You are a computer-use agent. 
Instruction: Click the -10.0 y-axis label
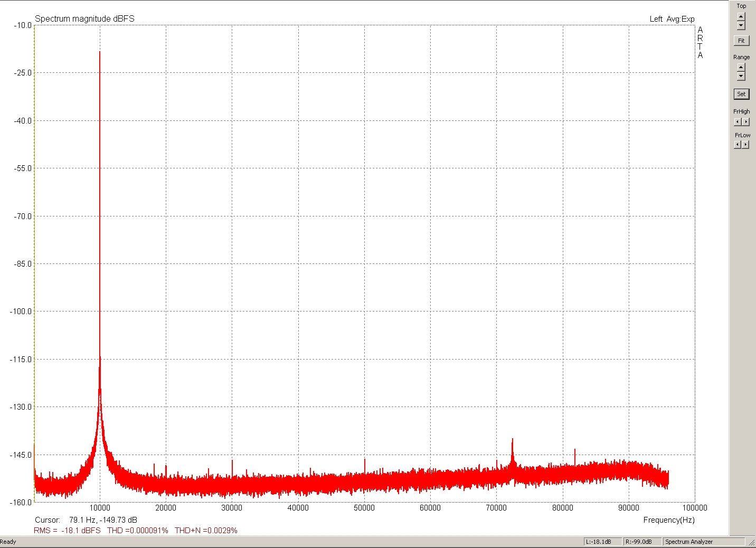coord(23,25)
